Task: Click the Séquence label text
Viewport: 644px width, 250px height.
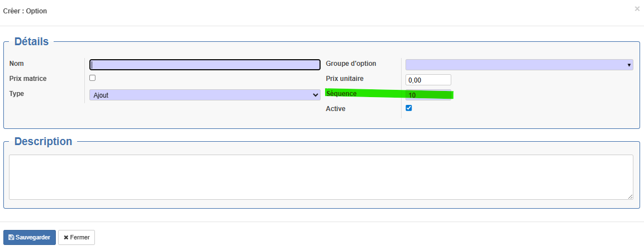Action: point(341,94)
